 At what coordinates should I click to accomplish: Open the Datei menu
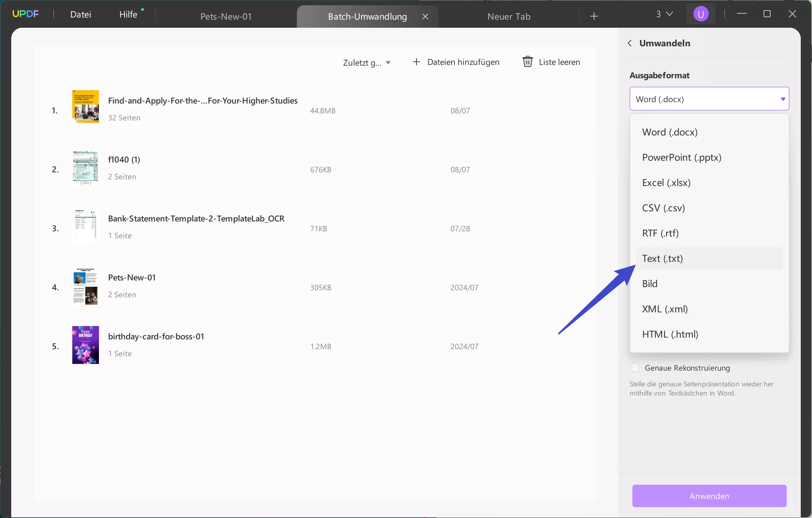tap(80, 14)
